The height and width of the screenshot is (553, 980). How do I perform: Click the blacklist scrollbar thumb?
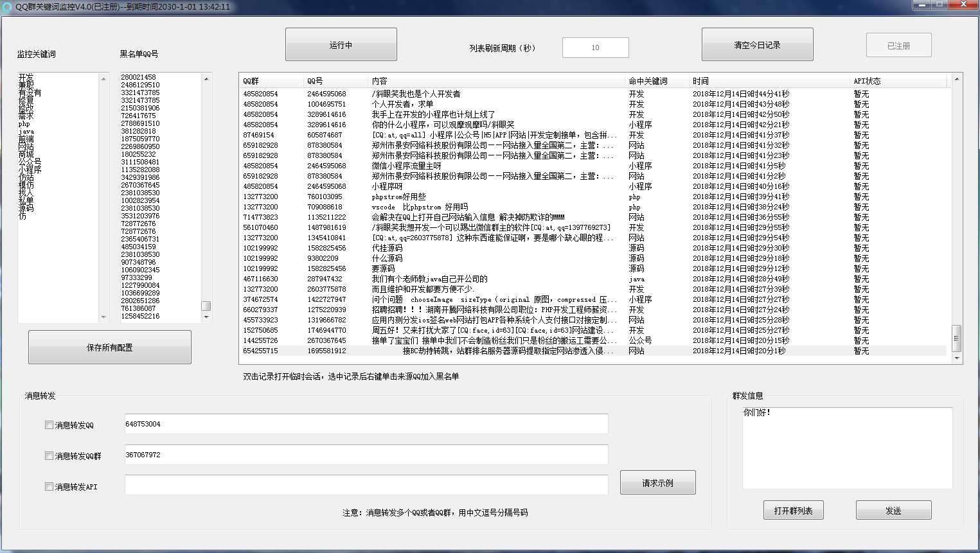pyautogui.click(x=206, y=306)
